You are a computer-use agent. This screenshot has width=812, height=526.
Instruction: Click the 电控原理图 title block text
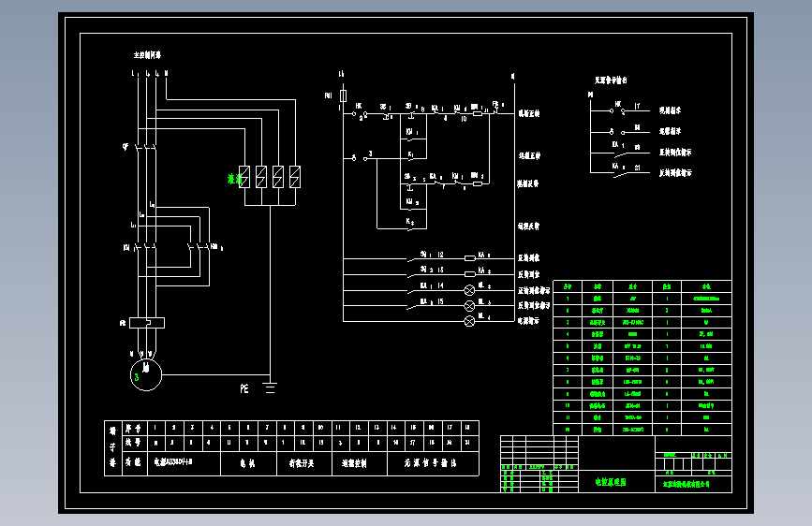pyautogui.click(x=611, y=482)
